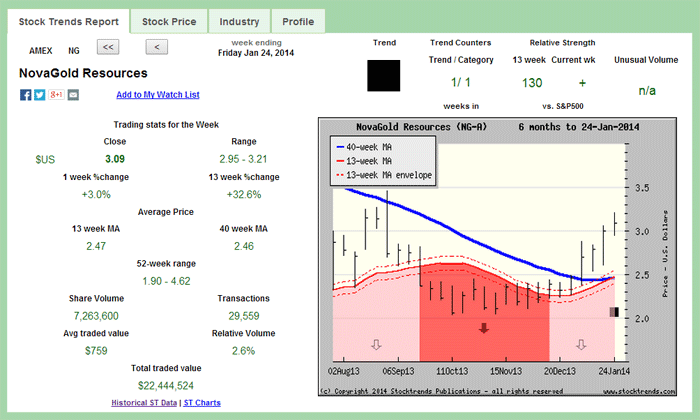Open ST Charts link

pos(202,403)
